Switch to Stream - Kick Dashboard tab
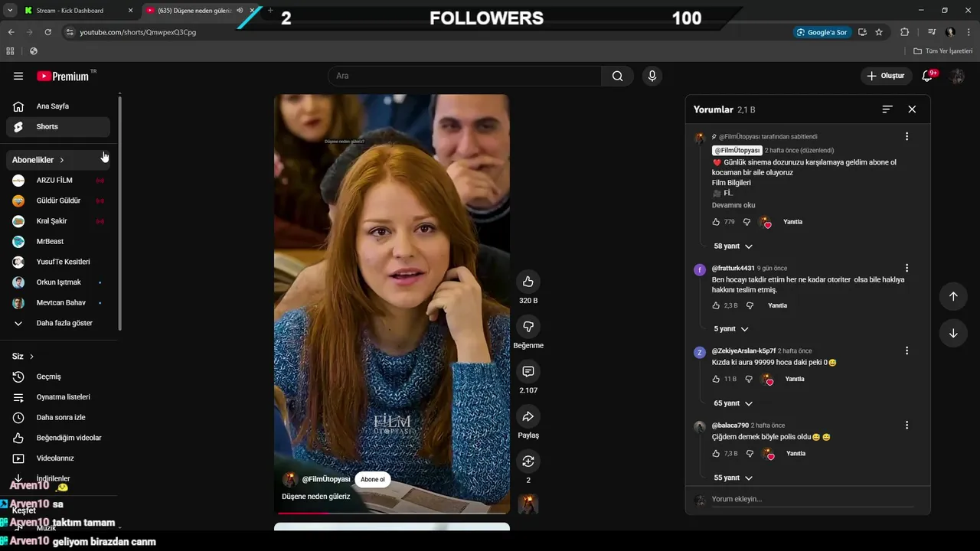The image size is (980, 551). (x=79, y=11)
